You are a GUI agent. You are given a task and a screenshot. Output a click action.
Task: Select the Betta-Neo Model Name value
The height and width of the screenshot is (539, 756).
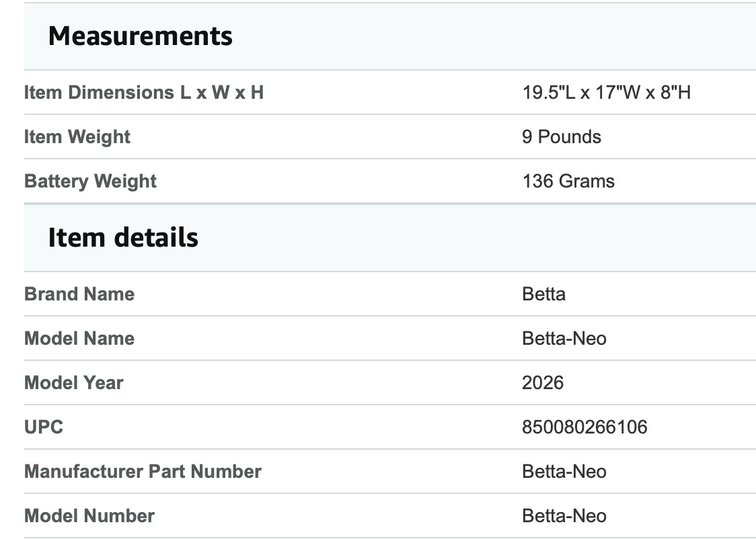click(564, 338)
